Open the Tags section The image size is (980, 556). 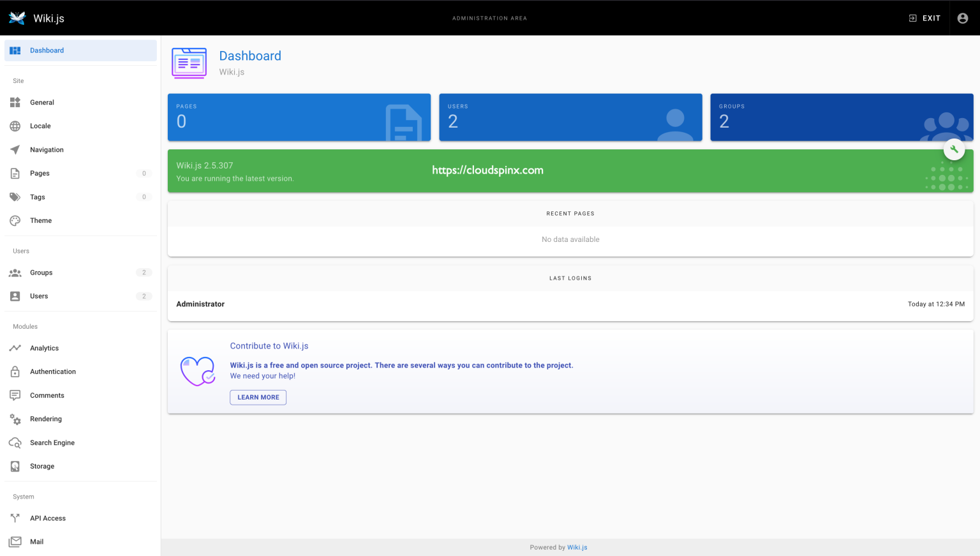pos(38,197)
